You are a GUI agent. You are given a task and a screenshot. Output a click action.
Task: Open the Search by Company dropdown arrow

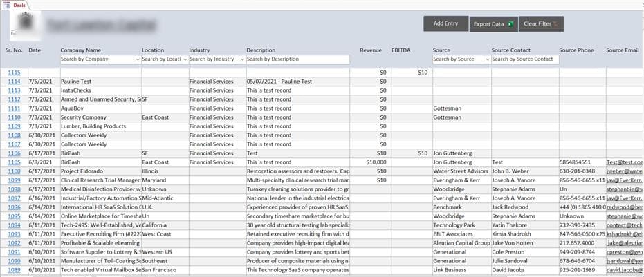[137, 59]
